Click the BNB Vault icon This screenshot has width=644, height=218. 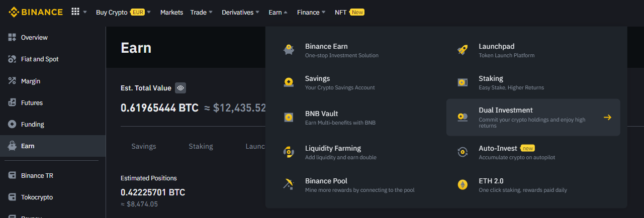tap(289, 118)
